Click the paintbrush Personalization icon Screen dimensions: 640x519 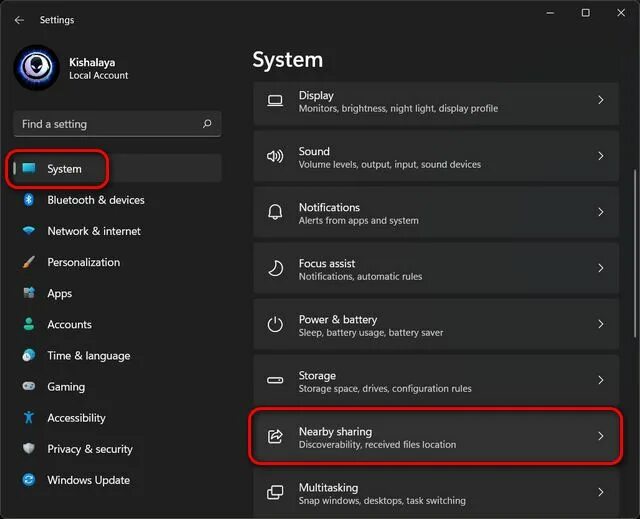click(x=29, y=262)
